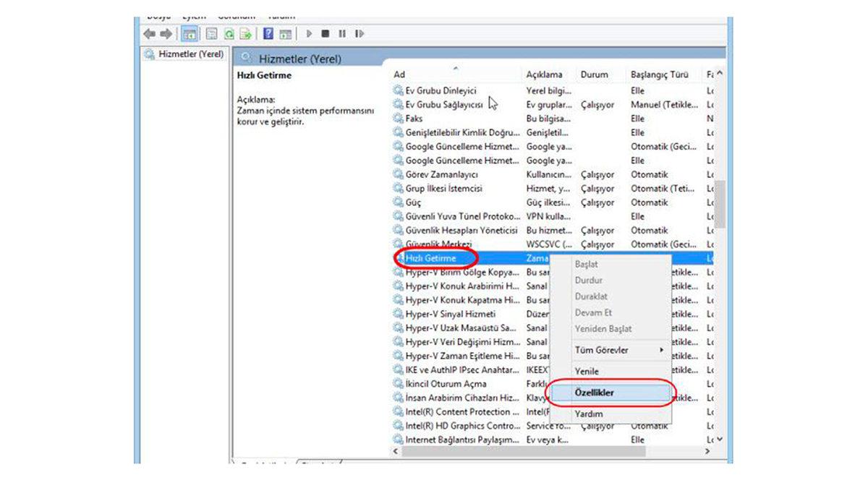Select the Görev Zamanlayıcı service row
Image resolution: width=868 pixels, height=488 pixels.
441,174
